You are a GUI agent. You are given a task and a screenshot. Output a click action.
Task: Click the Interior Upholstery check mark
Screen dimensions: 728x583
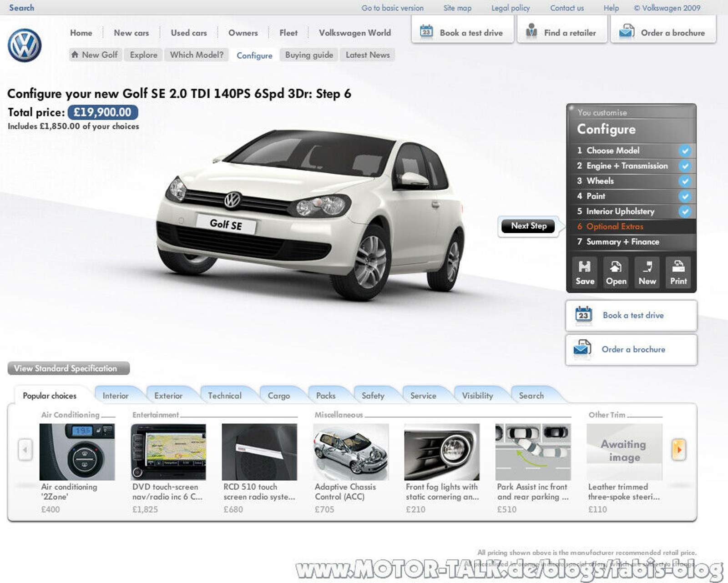tap(685, 211)
